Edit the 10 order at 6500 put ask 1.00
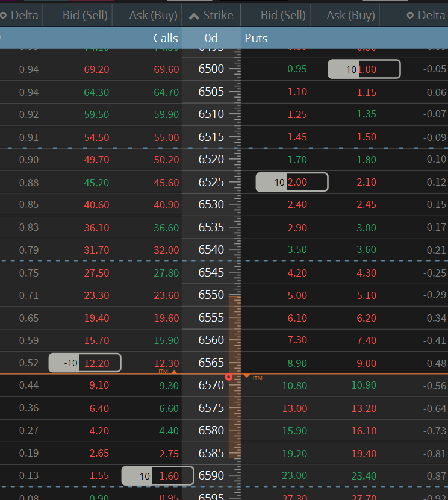 pos(364,69)
